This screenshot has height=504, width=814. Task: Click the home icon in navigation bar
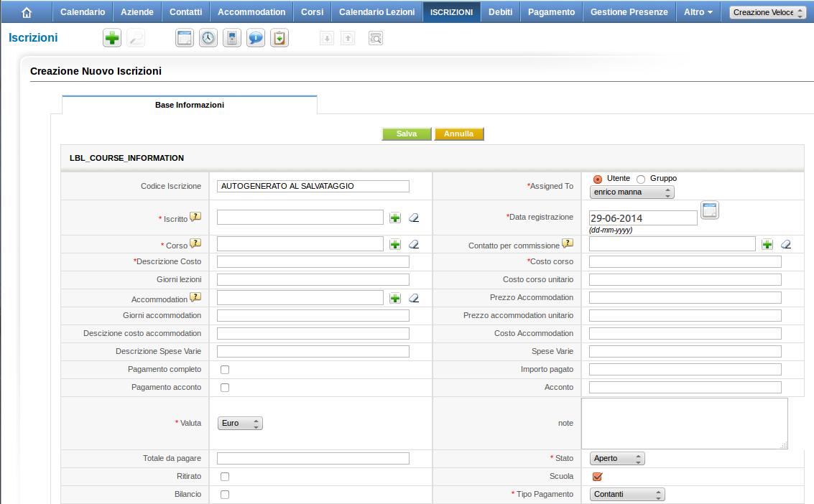(27, 12)
